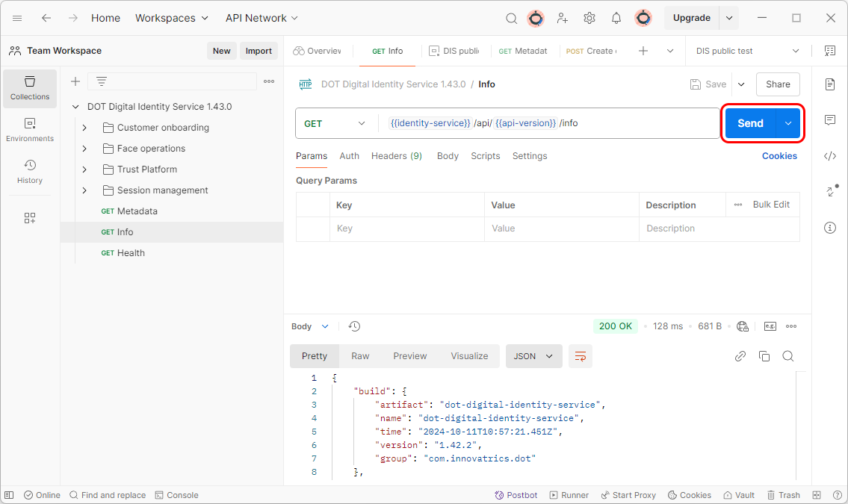This screenshot has height=504, width=848.
Task: Toggle the sidebar from the status bar
Action: 9,495
